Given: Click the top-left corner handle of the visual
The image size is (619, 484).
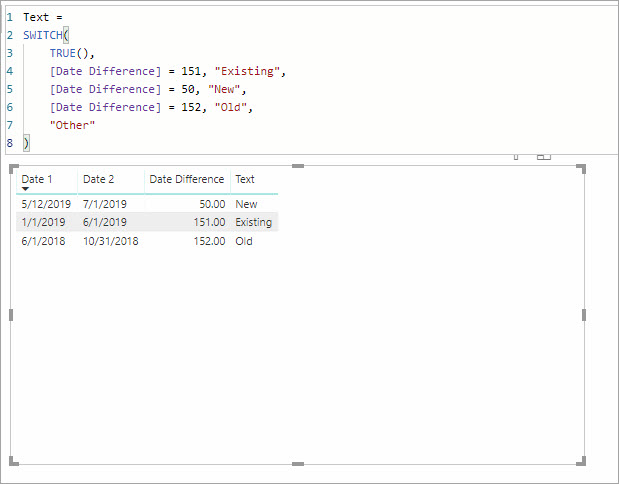Looking at the screenshot, I should tap(14, 169).
